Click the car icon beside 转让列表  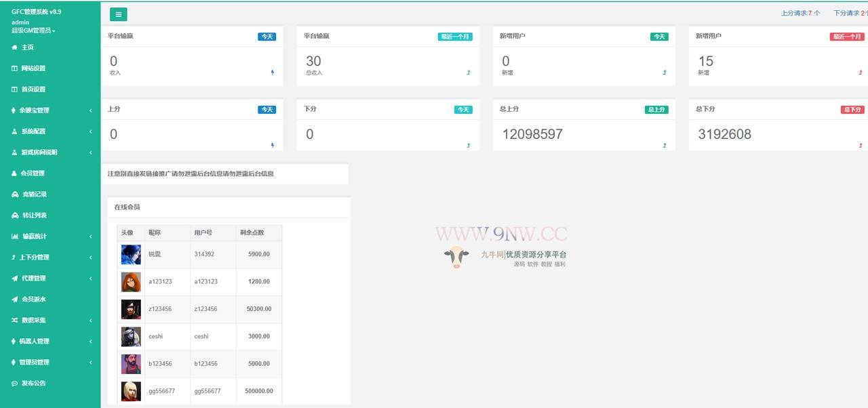tap(15, 216)
